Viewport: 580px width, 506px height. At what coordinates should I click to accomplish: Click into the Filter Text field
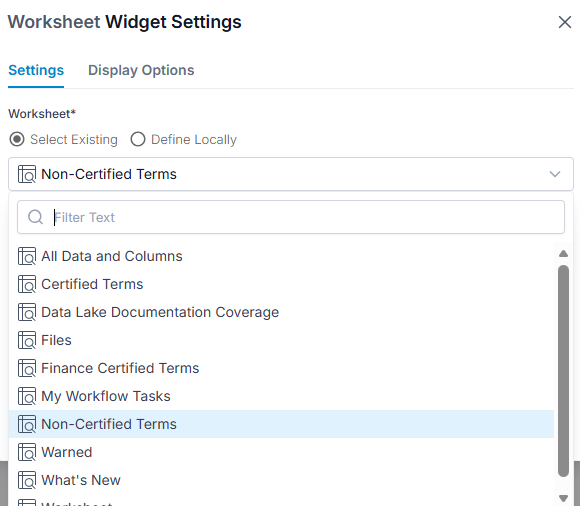291,217
